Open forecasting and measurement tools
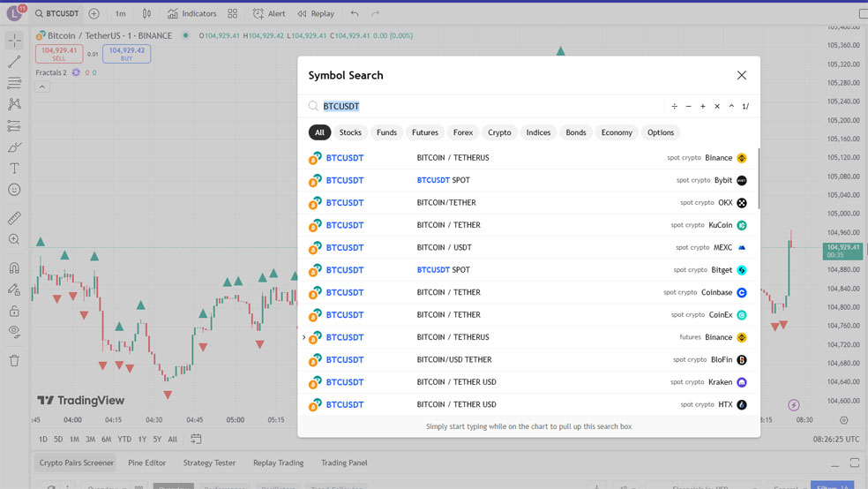The image size is (868, 489). 14,125
